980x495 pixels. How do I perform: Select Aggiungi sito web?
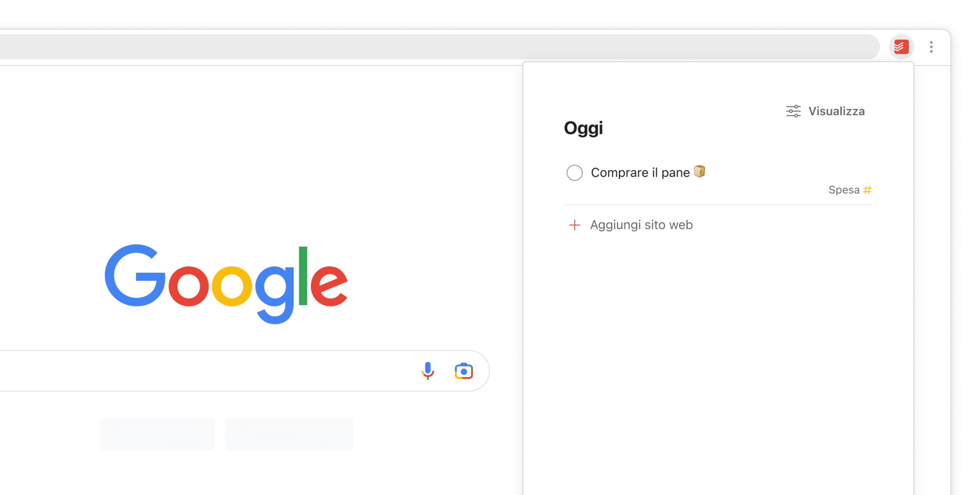[641, 225]
